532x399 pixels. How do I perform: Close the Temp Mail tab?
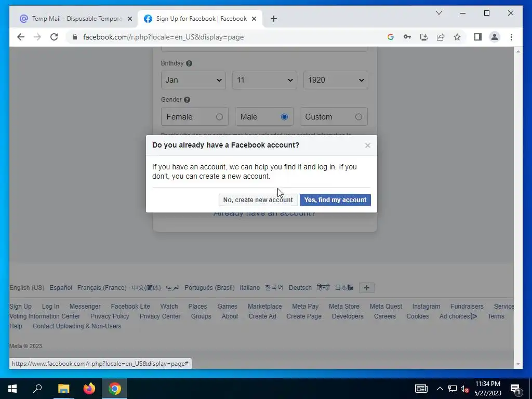pos(129,19)
